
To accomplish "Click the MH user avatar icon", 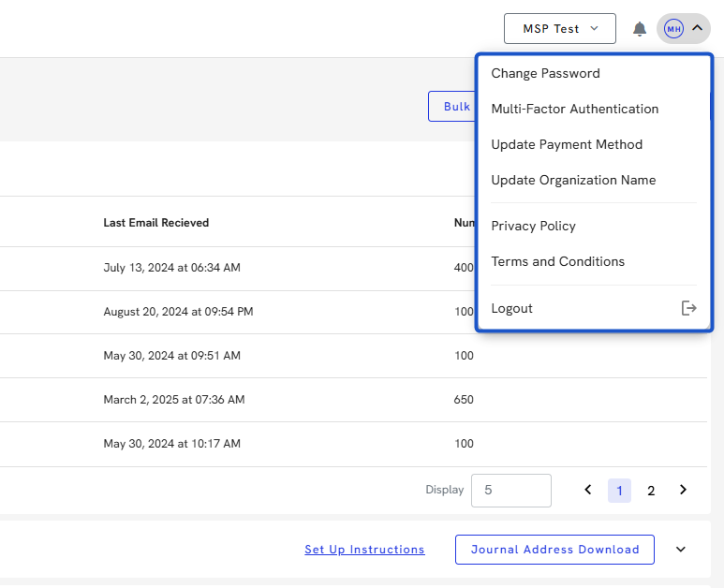I will coord(673,29).
